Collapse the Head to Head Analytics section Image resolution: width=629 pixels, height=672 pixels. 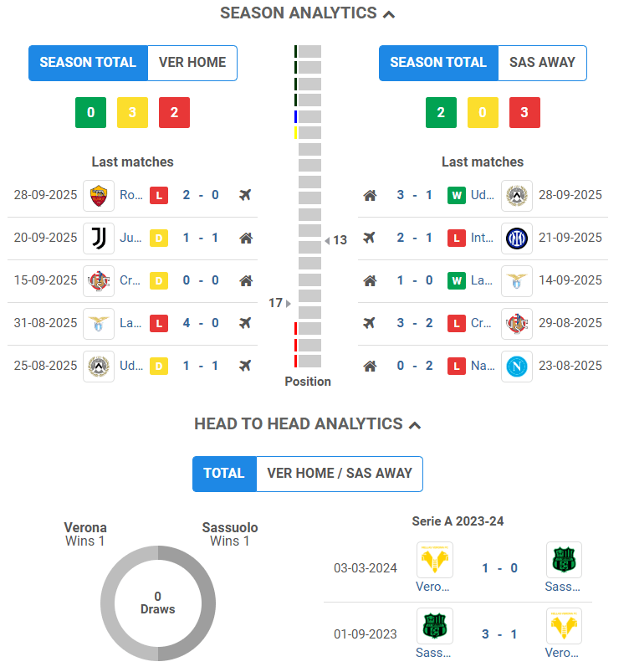414,425
